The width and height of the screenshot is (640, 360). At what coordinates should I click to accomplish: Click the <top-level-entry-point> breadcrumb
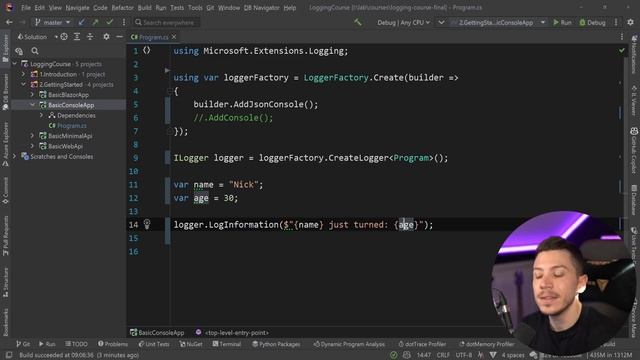click(232, 333)
